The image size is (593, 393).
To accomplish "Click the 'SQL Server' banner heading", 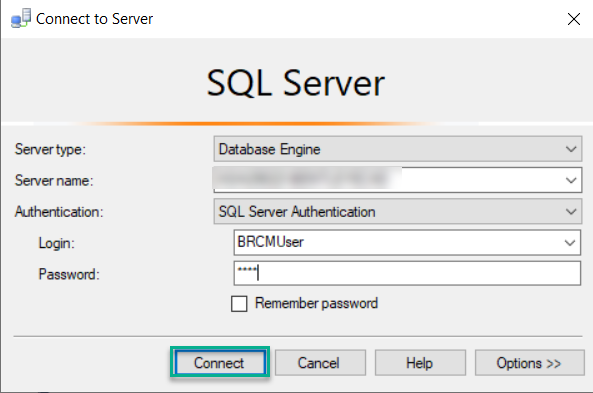I will click(x=296, y=83).
